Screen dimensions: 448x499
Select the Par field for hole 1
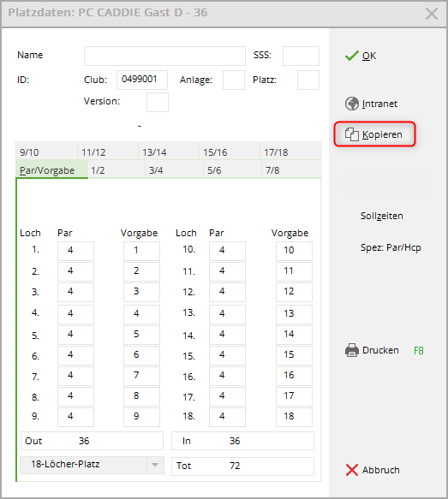[75, 251]
